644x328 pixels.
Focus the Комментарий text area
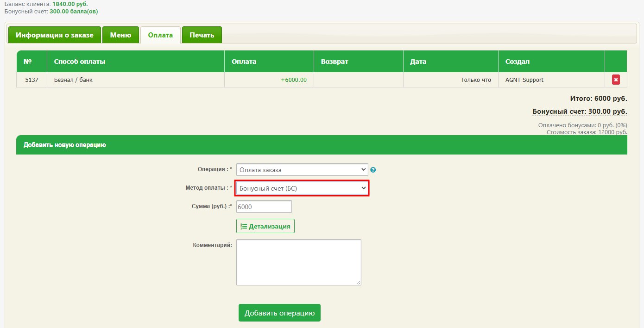tap(298, 262)
